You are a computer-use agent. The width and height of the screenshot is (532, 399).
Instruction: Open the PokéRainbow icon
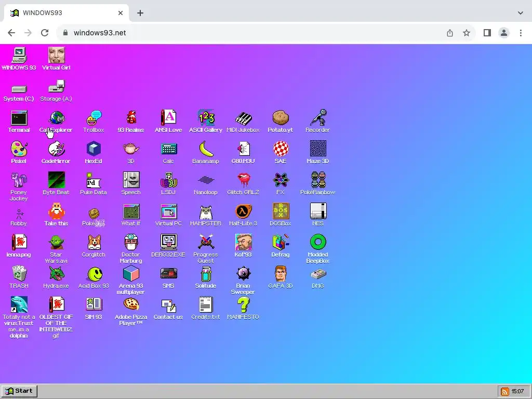tap(318, 180)
